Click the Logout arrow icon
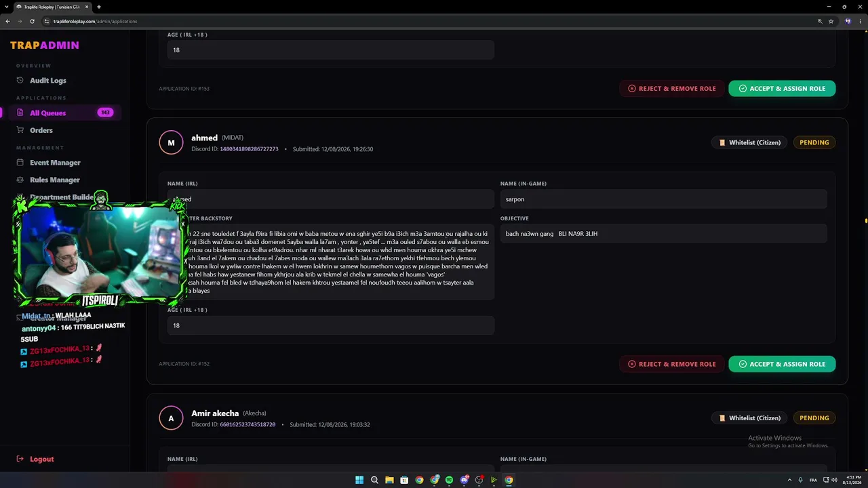This screenshot has width=868, height=488. 20,459
